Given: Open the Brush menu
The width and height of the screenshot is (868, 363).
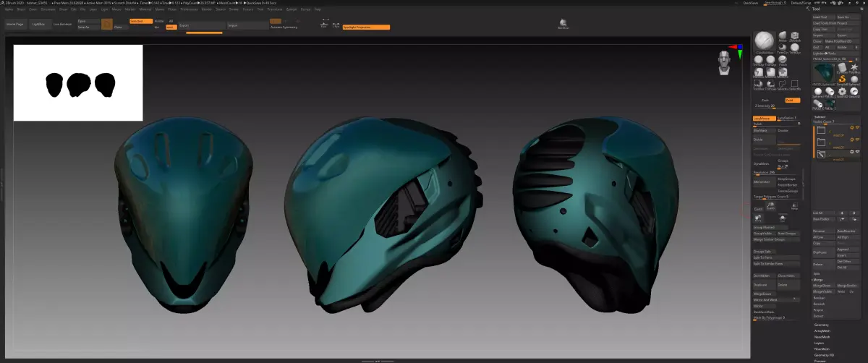Looking at the screenshot, I should pyautogui.click(x=21, y=9).
